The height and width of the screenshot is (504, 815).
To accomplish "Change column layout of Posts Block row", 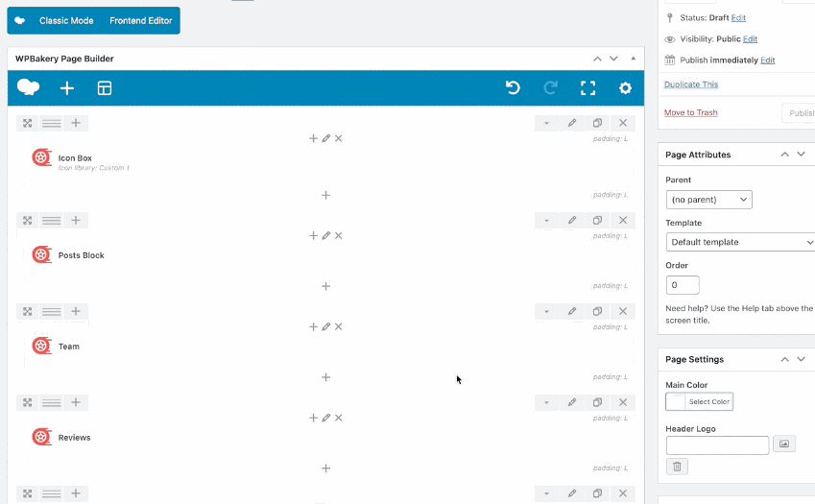I will (52, 220).
